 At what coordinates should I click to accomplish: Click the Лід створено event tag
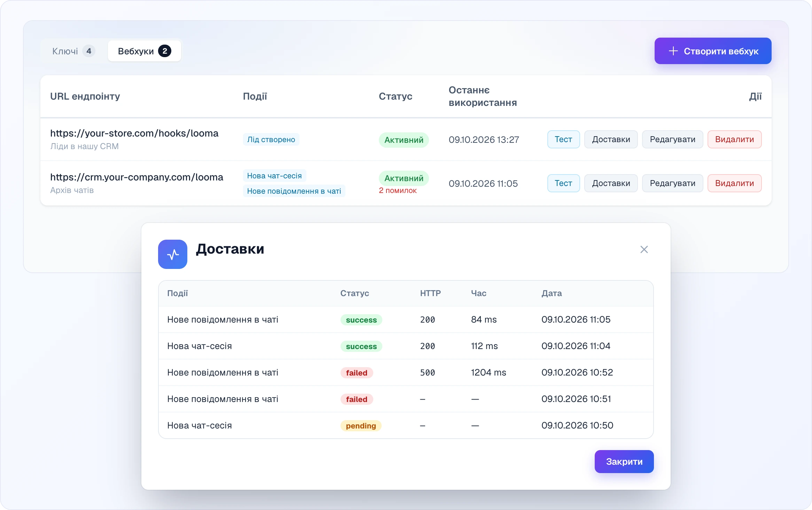(x=271, y=139)
